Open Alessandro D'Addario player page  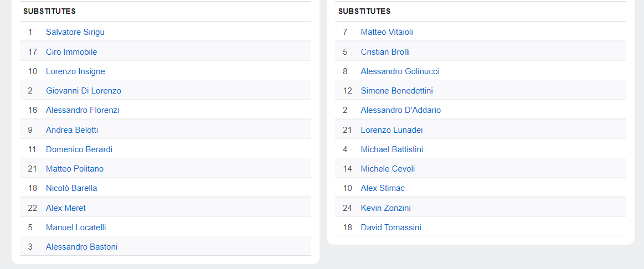point(400,110)
